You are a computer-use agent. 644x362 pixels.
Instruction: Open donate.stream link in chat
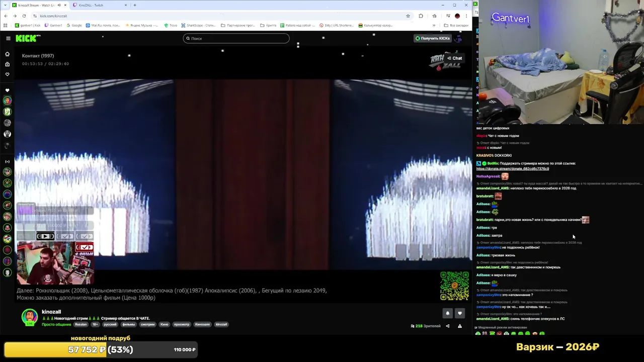point(513,169)
